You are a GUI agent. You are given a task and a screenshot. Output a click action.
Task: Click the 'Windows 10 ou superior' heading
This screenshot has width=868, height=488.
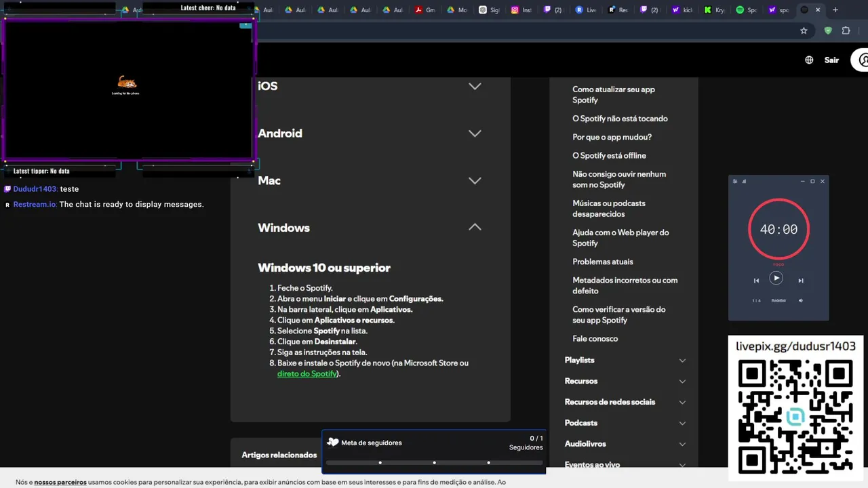[324, 268]
